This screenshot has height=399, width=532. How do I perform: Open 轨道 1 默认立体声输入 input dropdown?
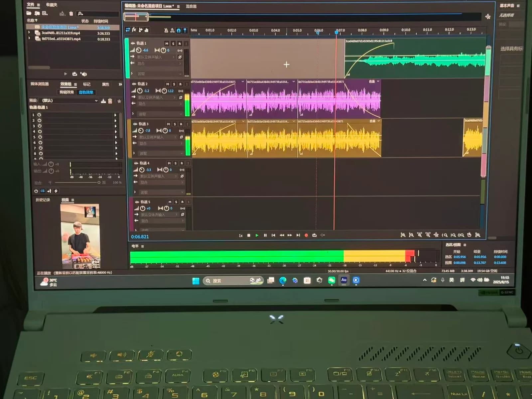point(156,57)
